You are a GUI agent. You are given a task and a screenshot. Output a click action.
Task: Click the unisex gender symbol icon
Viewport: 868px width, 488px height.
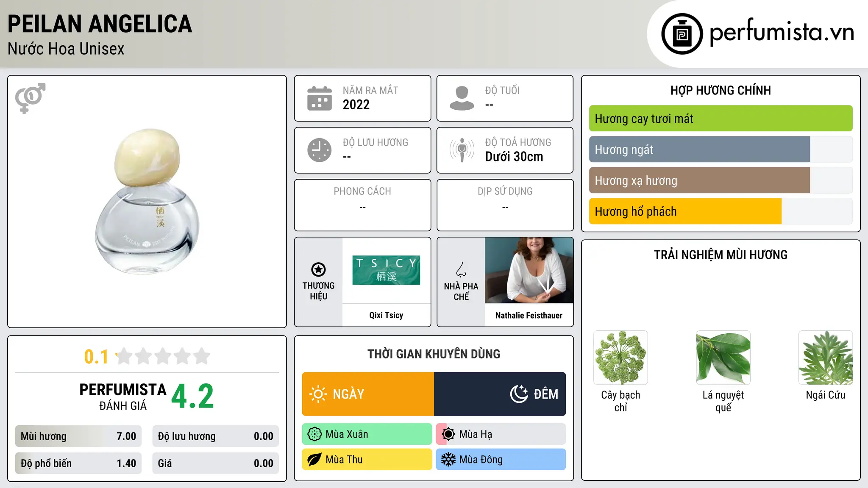click(30, 98)
